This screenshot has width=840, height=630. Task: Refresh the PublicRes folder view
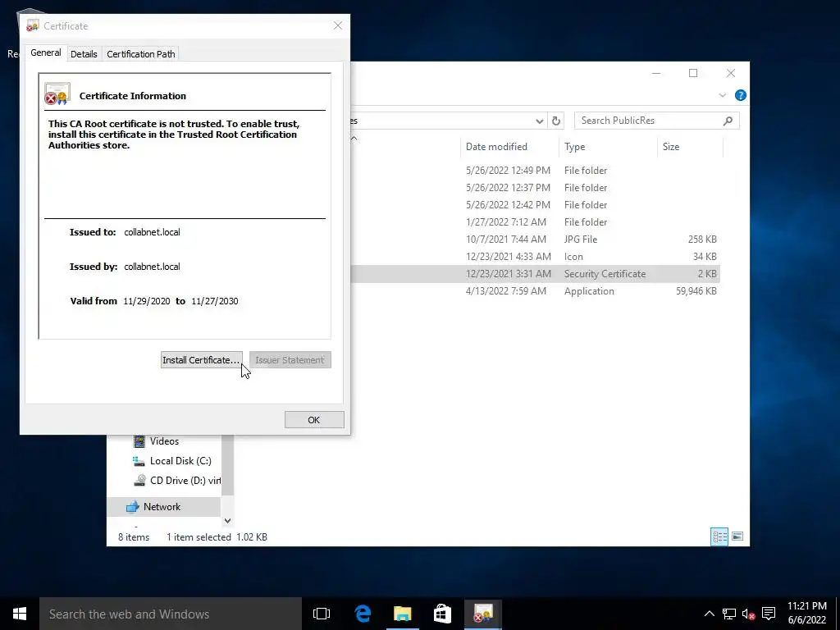click(556, 121)
